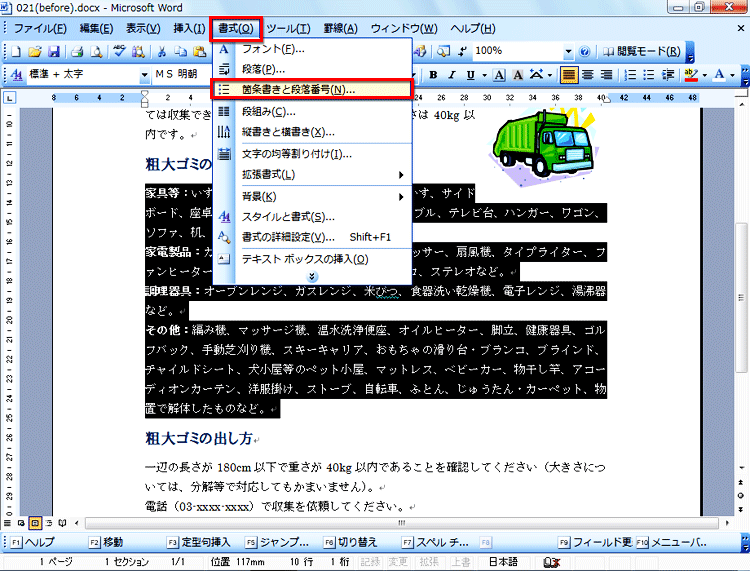
Task: Click the character border icon
Action: (499, 75)
